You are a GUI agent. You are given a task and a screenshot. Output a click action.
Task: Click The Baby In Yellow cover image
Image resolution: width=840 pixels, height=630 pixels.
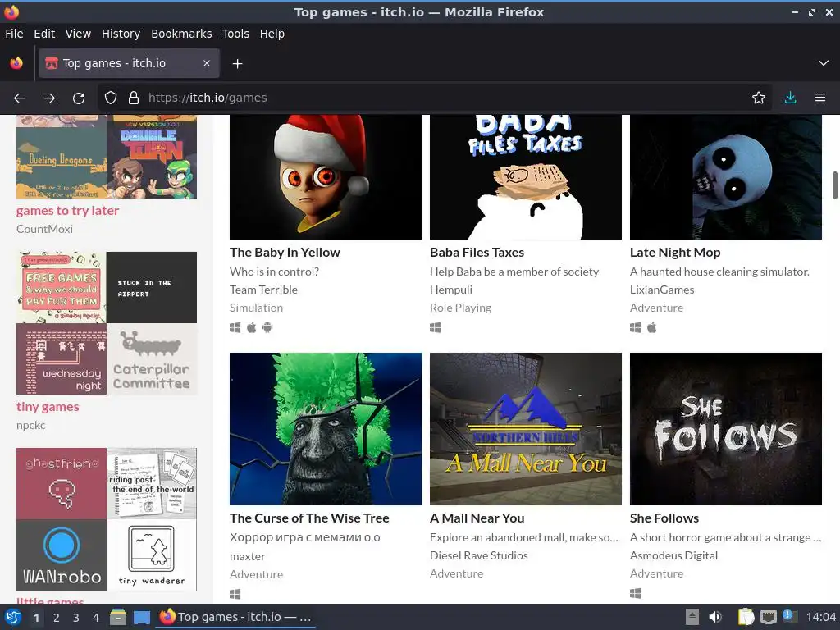point(326,177)
